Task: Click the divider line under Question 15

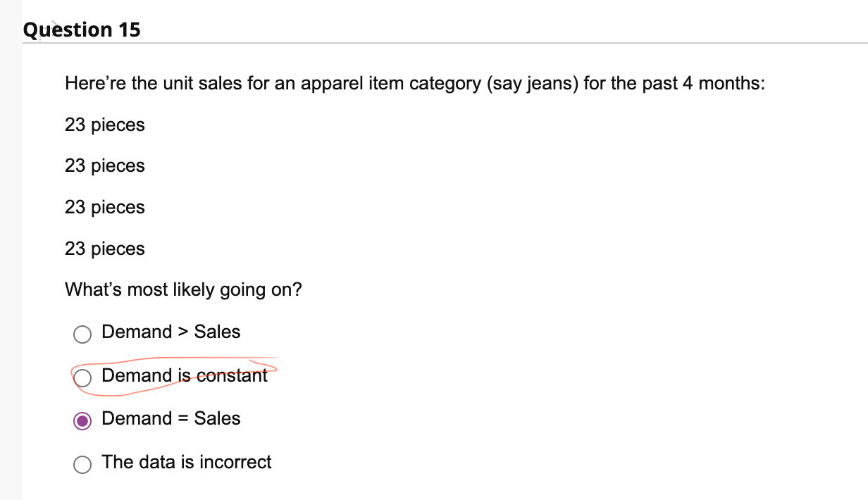Action: [x=445, y=43]
